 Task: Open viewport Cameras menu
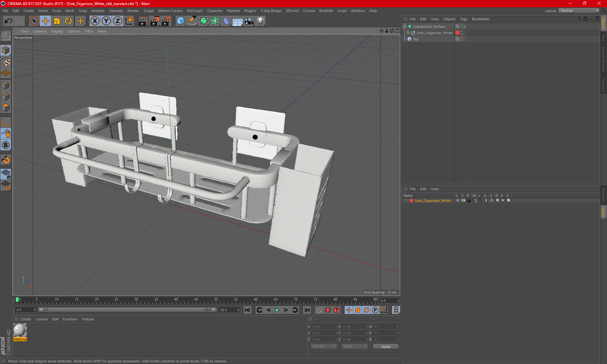tap(40, 31)
